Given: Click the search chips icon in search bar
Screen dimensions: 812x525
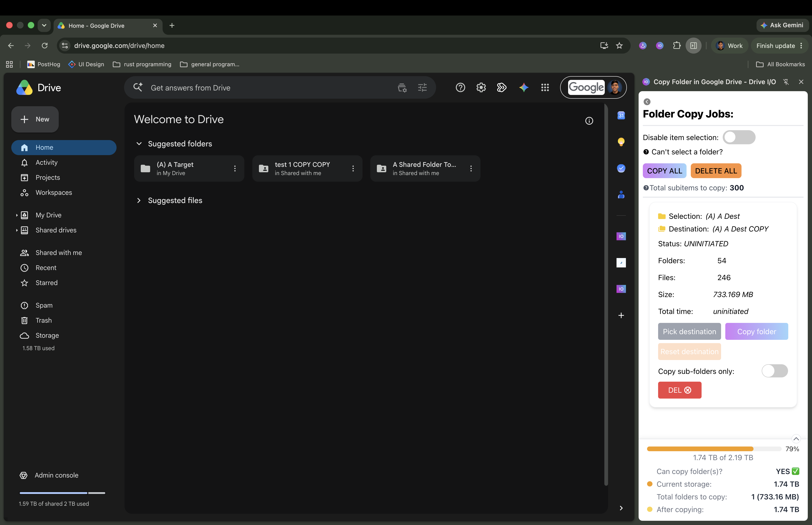Looking at the screenshot, I should (402, 88).
